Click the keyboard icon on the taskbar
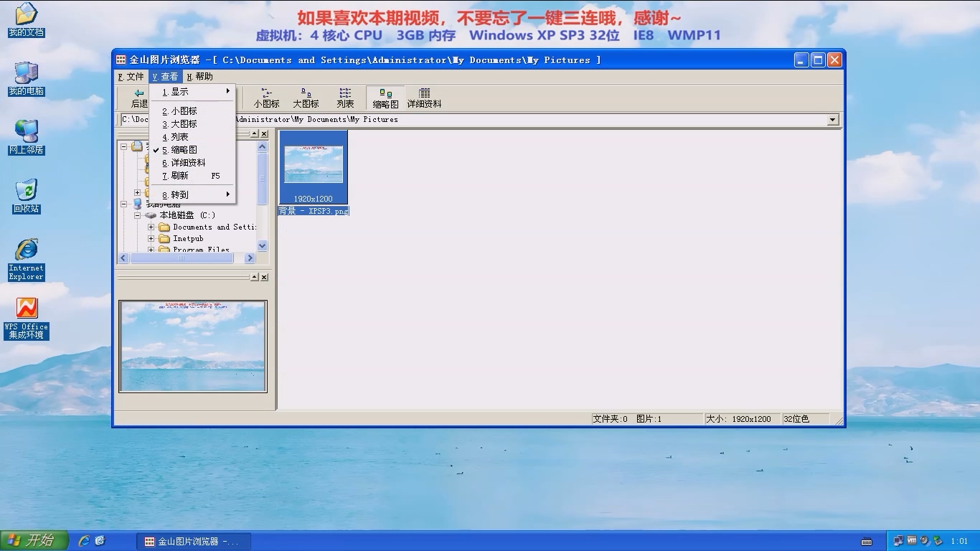 tap(867, 542)
